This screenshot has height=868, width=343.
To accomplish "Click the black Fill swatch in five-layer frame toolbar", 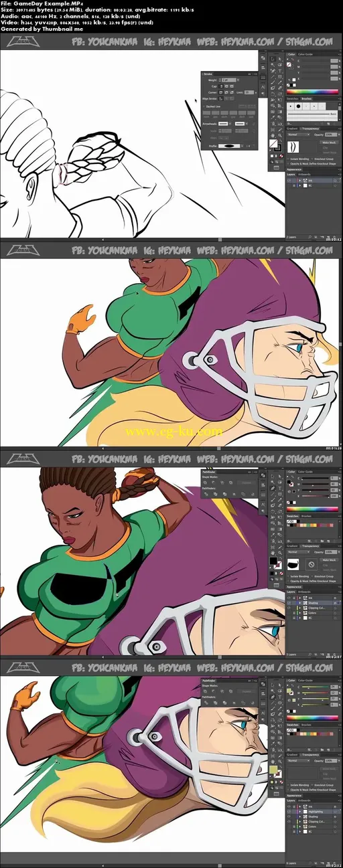I will pyautogui.click(x=273, y=561).
